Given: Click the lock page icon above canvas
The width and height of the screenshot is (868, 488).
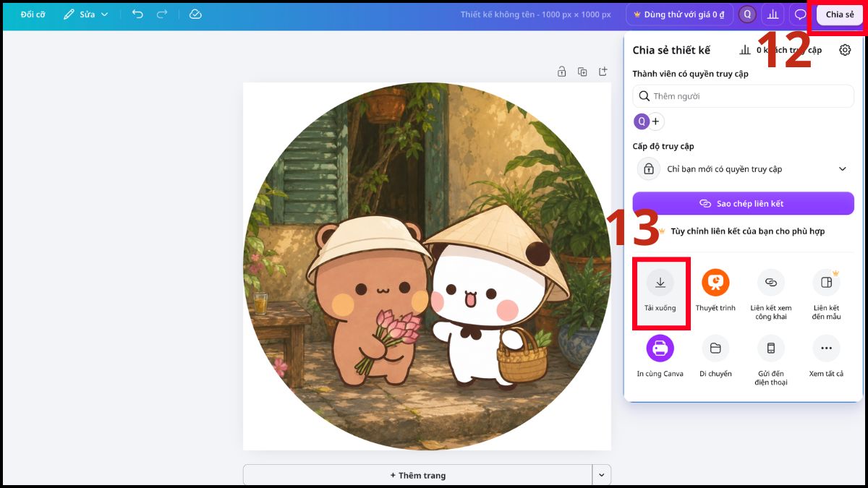Looking at the screenshot, I should [x=561, y=72].
